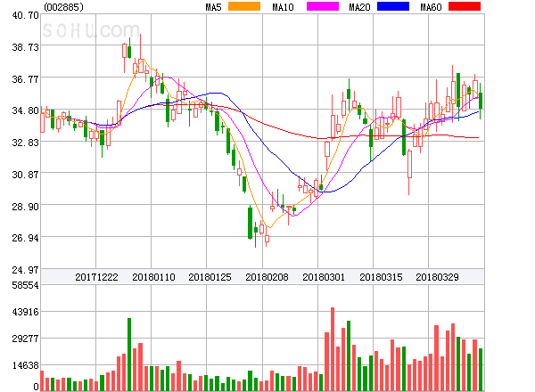Click the MA20 legend text
The height and width of the screenshot is (392, 535).
359,7
